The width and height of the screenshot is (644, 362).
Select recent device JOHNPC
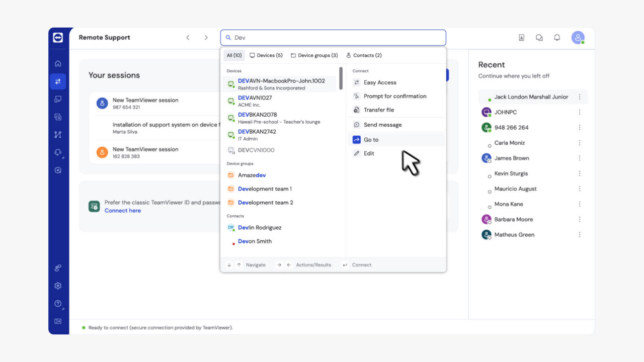[x=533, y=112]
